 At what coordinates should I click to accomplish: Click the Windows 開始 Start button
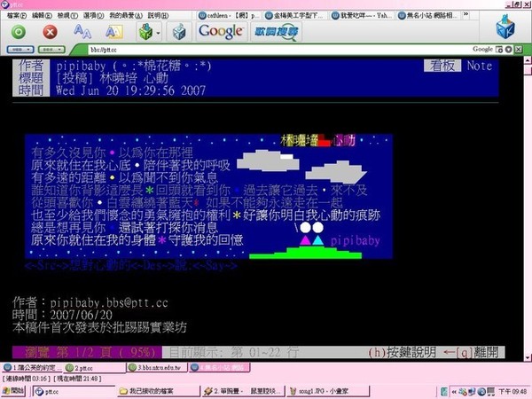pyautogui.click(x=13, y=391)
